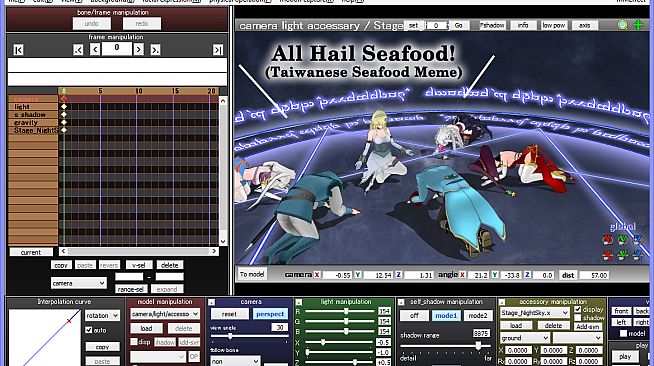Click the To model button

[x=252, y=274]
